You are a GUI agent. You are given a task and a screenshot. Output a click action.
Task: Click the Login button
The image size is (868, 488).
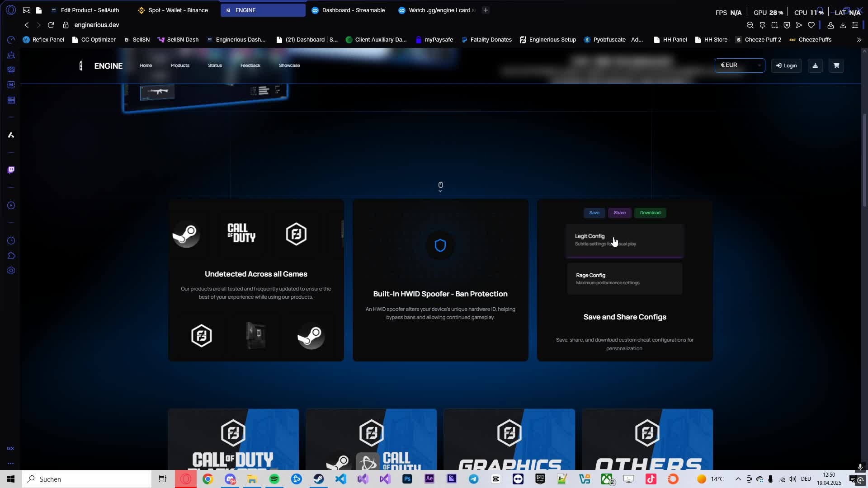[786, 66]
